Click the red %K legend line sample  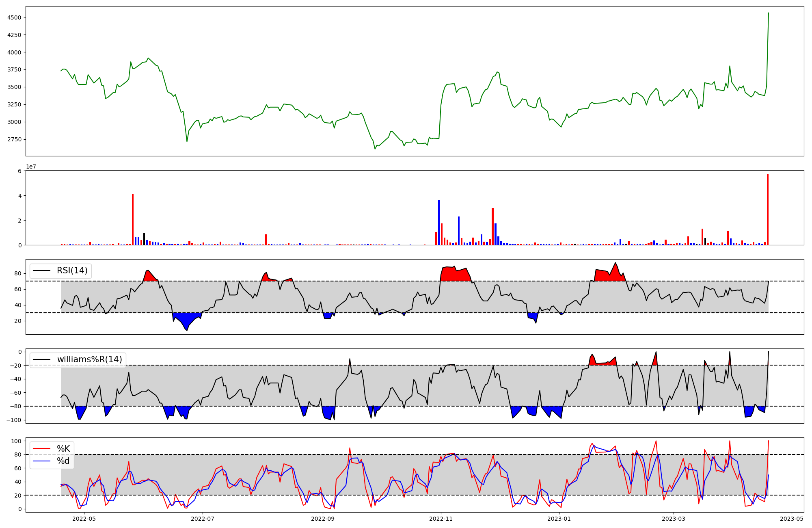[x=42, y=449]
